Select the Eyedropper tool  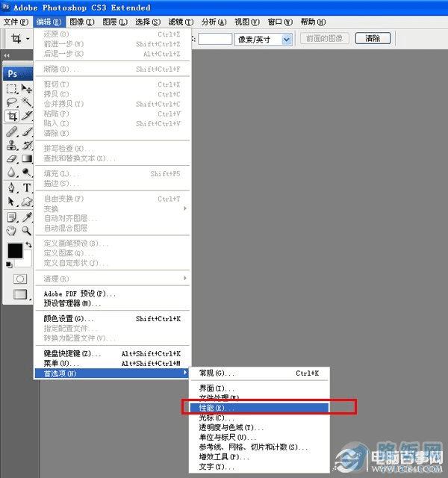[27, 217]
